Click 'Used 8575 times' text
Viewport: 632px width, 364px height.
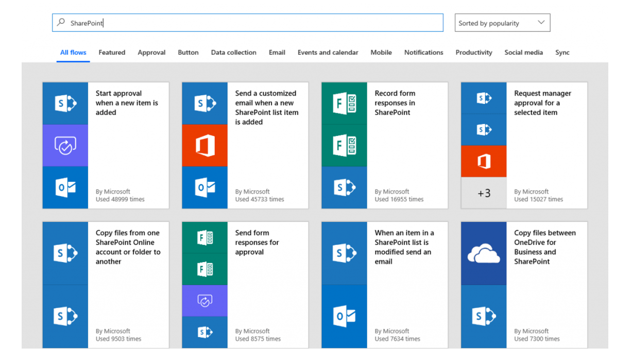258,339
